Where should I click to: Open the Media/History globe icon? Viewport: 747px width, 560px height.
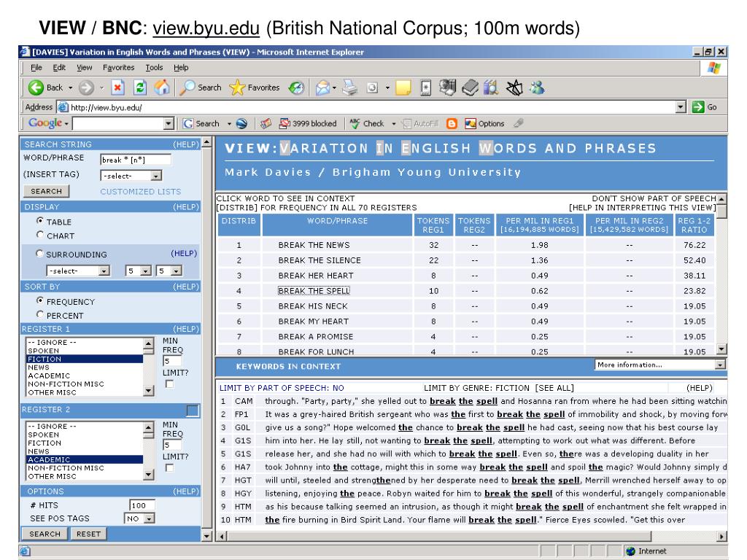(x=296, y=87)
